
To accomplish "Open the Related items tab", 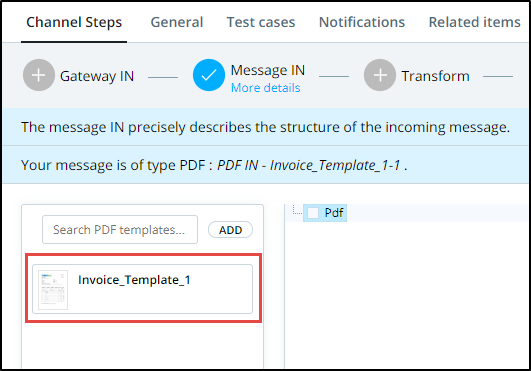I will (x=474, y=22).
